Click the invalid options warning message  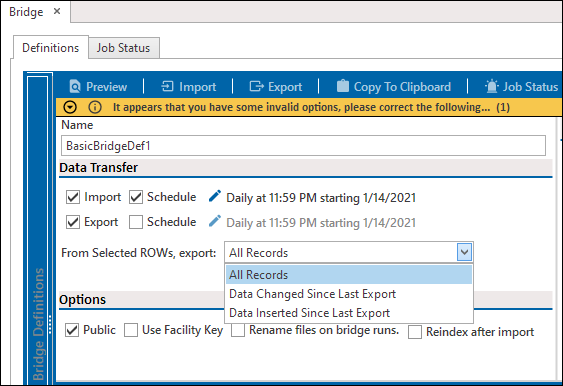pos(311,107)
